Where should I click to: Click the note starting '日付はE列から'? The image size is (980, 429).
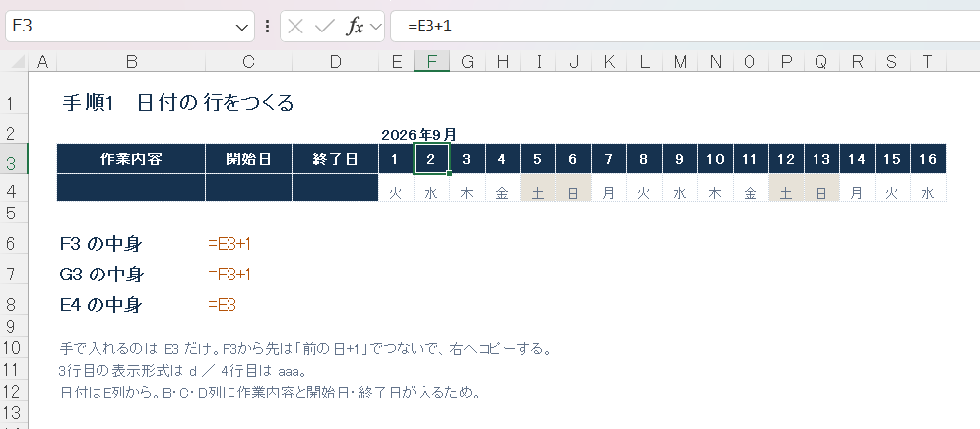tap(269, 393)
